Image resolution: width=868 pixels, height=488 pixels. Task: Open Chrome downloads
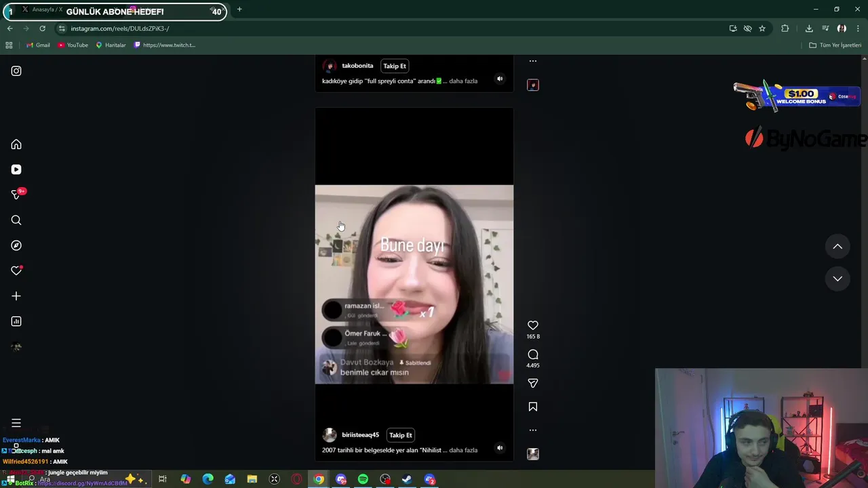[809, 28]
